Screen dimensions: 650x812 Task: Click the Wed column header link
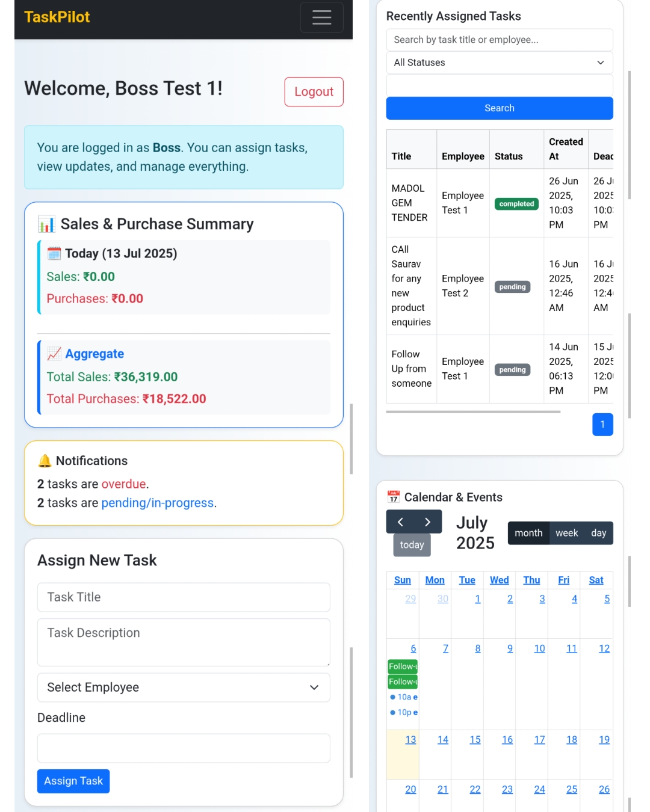tap(499, 580)
